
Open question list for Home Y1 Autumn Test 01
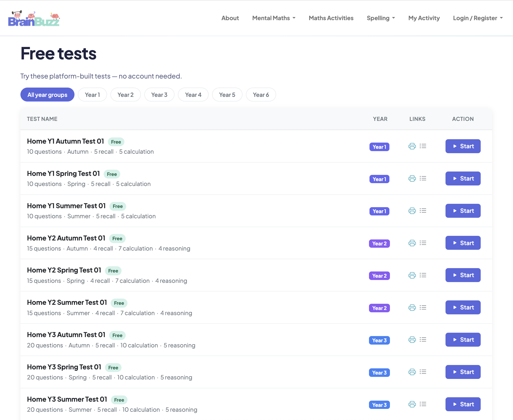pos(423,146)
